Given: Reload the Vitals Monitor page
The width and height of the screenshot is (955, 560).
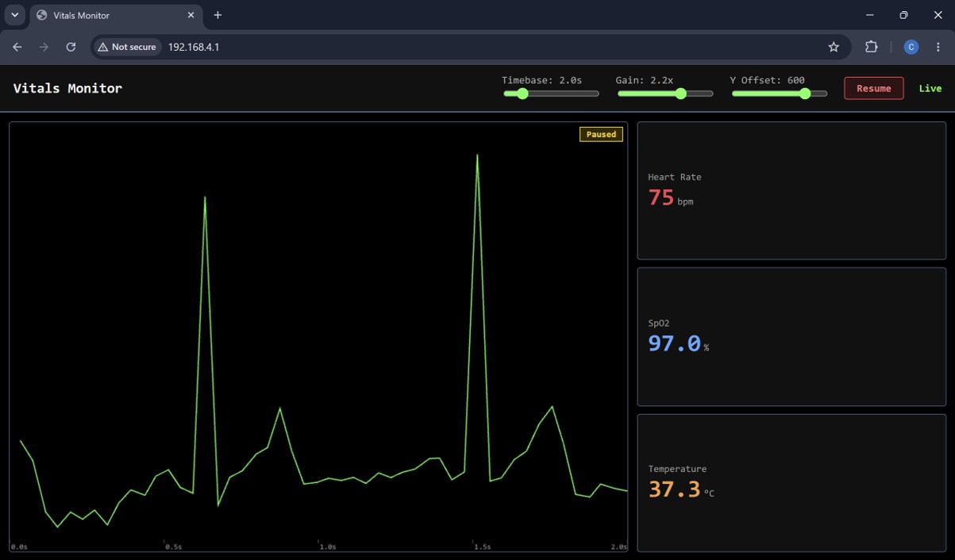Looking at the screenshot, I should tap(71, 47).
